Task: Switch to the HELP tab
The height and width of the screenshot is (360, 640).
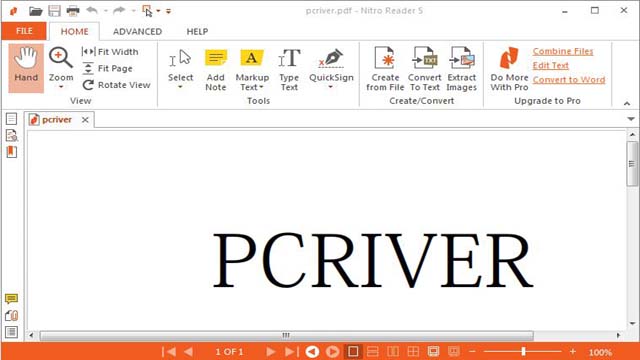Action: coord(197,31)
